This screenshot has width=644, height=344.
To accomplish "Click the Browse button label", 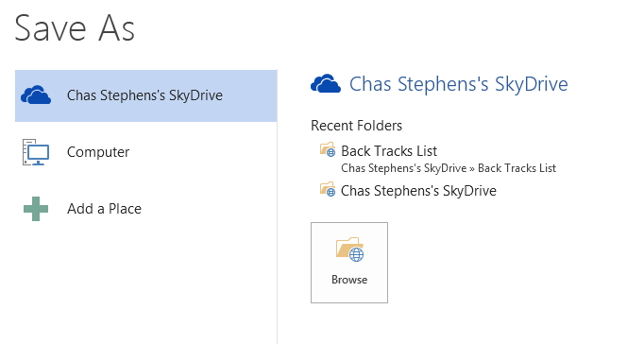I will point(349,280).
